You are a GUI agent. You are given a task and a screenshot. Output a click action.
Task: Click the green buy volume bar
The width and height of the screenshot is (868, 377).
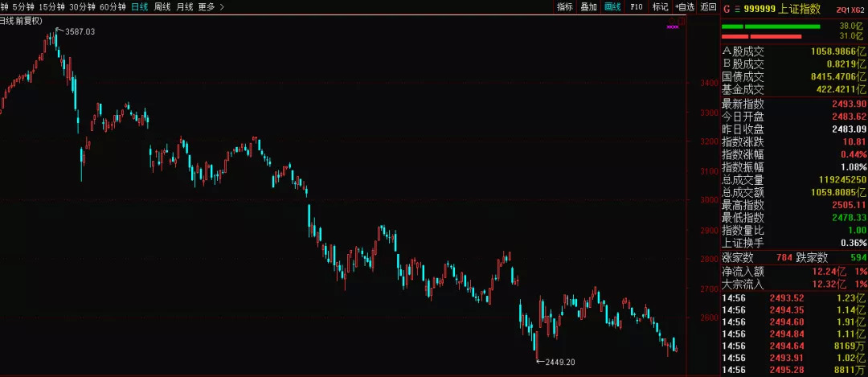[x=771, y=27]
